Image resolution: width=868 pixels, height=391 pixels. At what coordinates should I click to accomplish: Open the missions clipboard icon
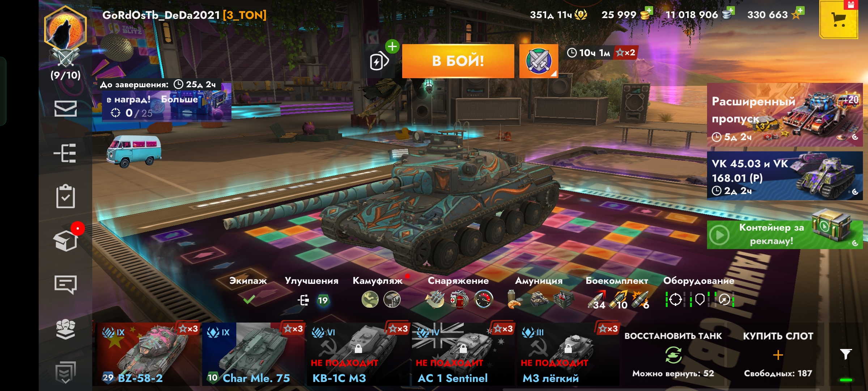[65, 197]
